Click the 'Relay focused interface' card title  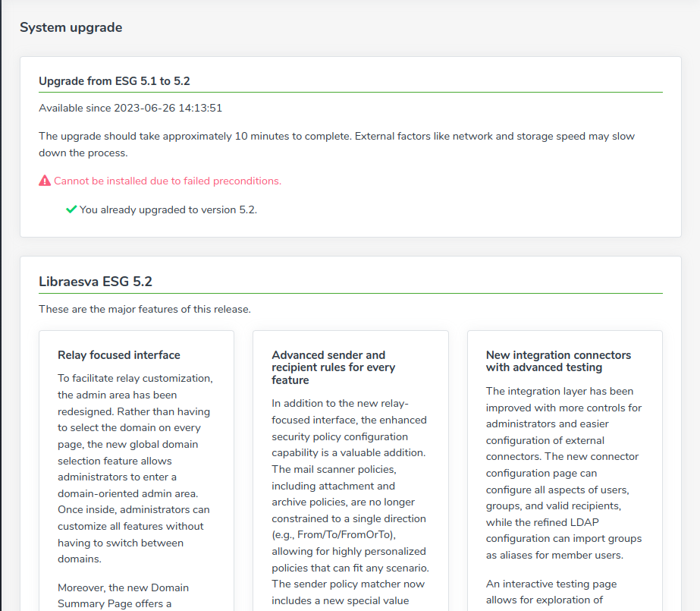pos(119,355)
